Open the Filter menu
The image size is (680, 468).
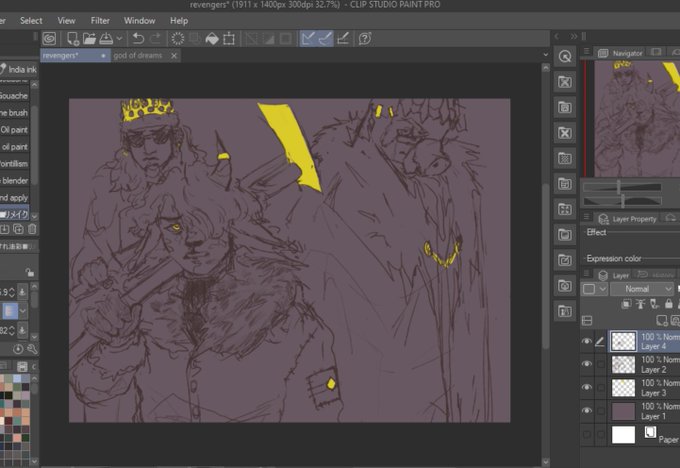[100, 20]
